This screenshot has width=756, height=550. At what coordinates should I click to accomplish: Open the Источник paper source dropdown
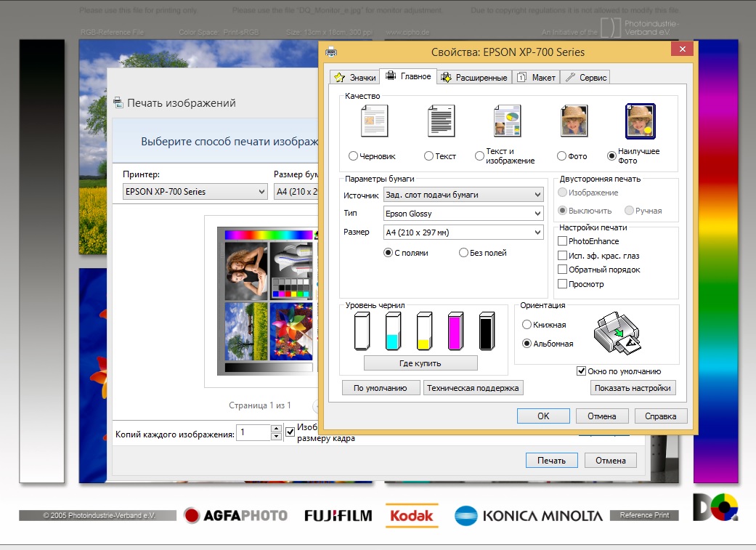tap(463, 195)
